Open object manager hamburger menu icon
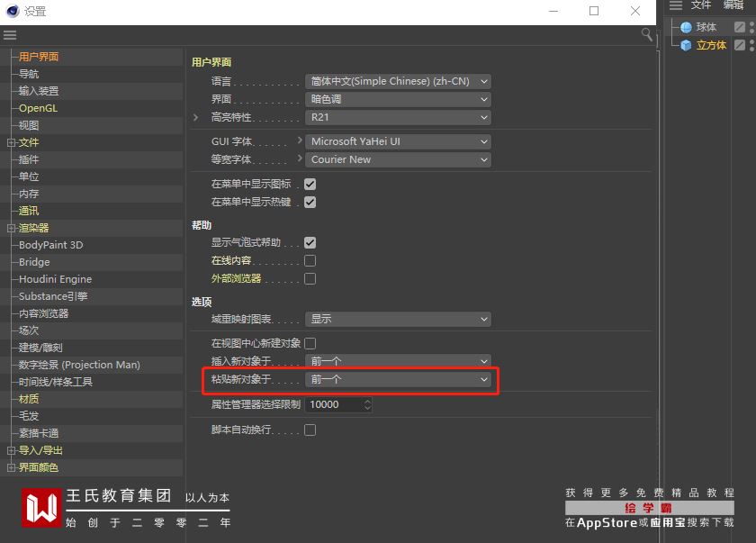 (676, 5)
